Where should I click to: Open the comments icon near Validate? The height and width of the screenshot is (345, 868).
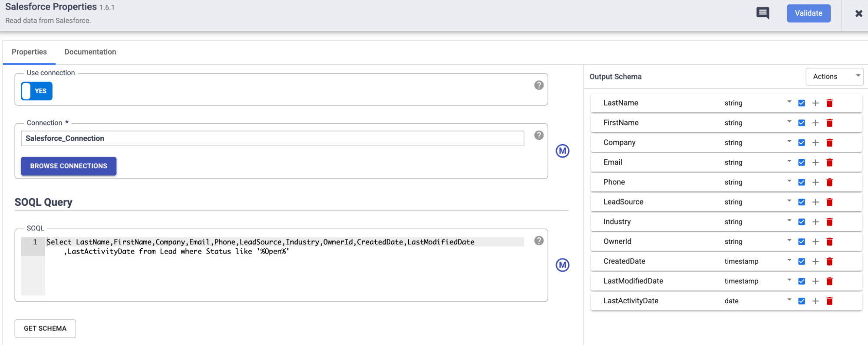click(x=762, y=13)
